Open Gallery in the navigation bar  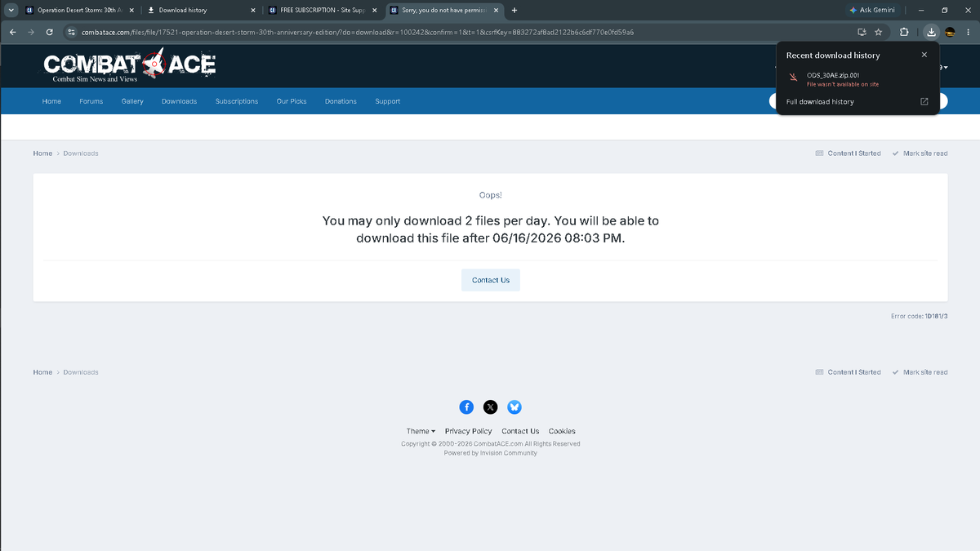point(132,101)
